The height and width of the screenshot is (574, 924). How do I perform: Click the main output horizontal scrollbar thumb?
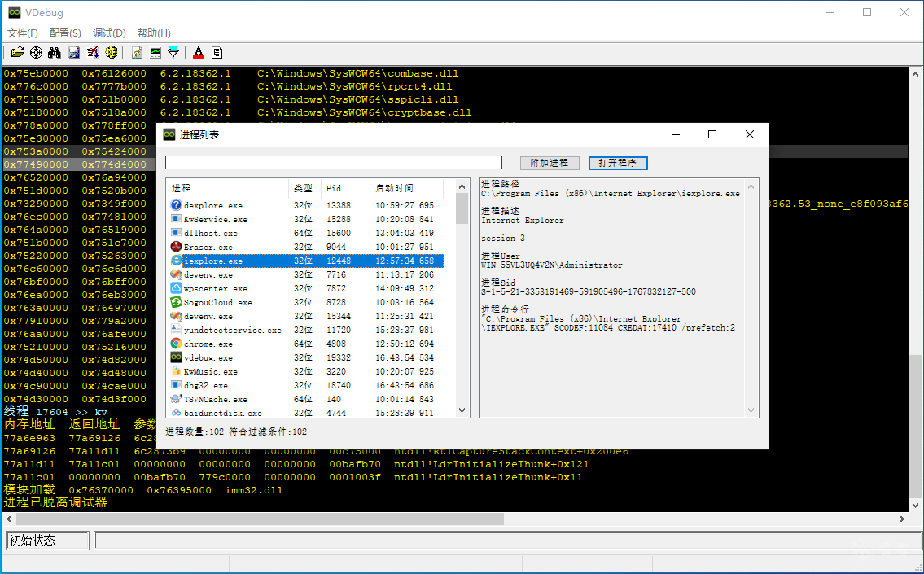(x=260, y=519)
